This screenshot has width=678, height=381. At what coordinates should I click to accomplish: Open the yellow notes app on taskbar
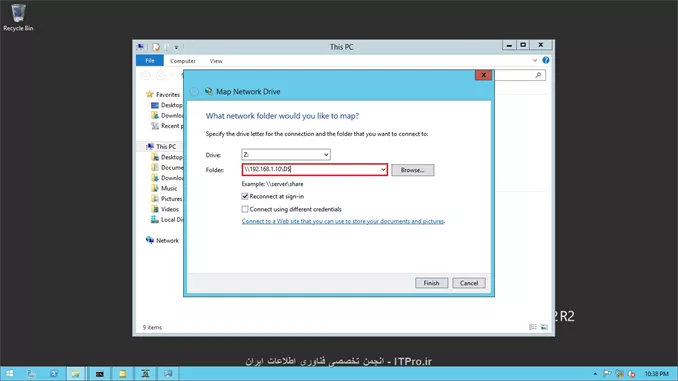tap(123, 374)
